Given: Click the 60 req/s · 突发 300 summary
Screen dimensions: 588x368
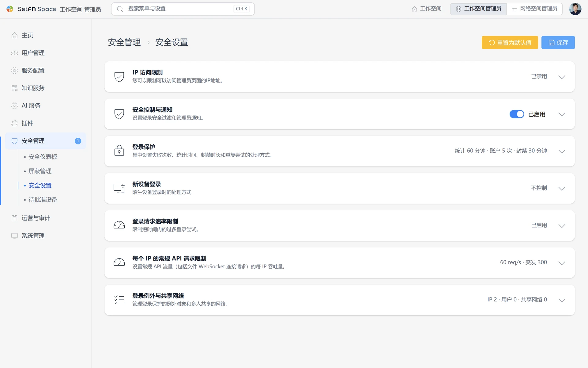Looking at the screenshot, I should 523,263.
